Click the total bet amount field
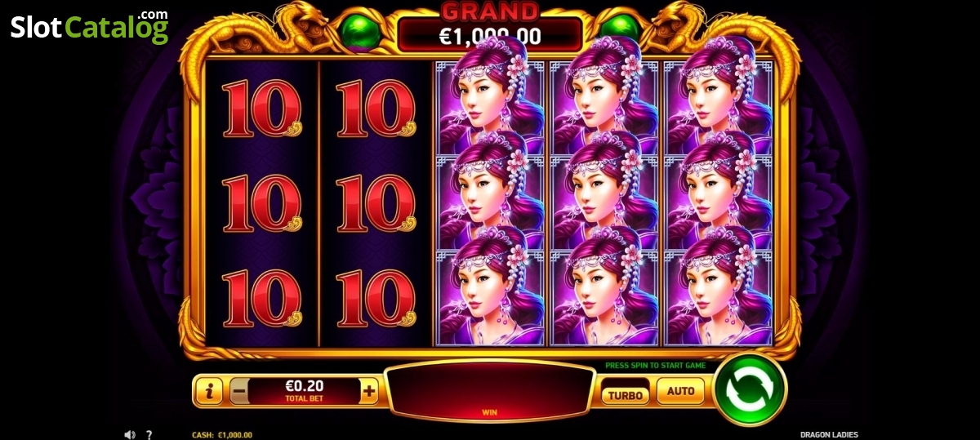 click(304, 391)
